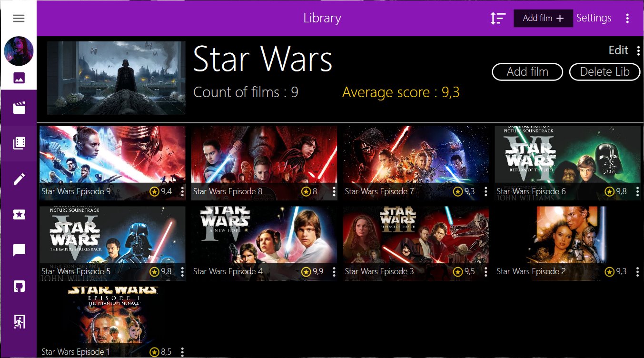Open options menu for Star Wars Episode 6
Image resolution: width=644 pixels, height=358 pixels.
[637, 191]
